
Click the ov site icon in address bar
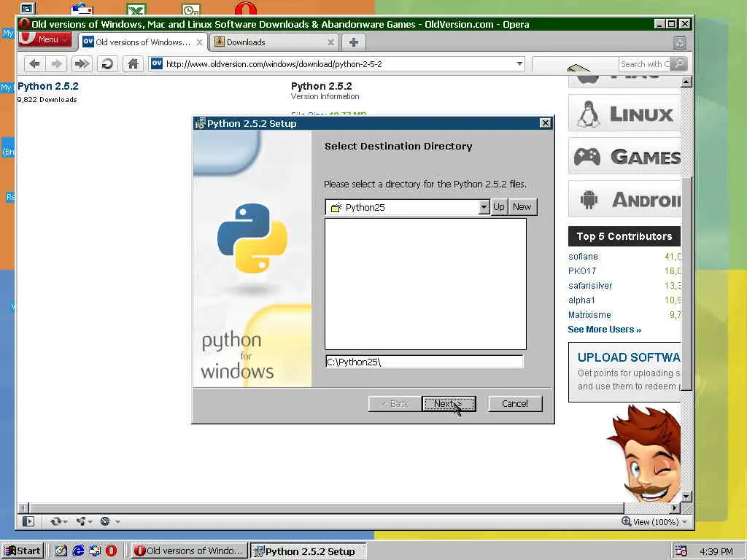click(x=157, y=63)
